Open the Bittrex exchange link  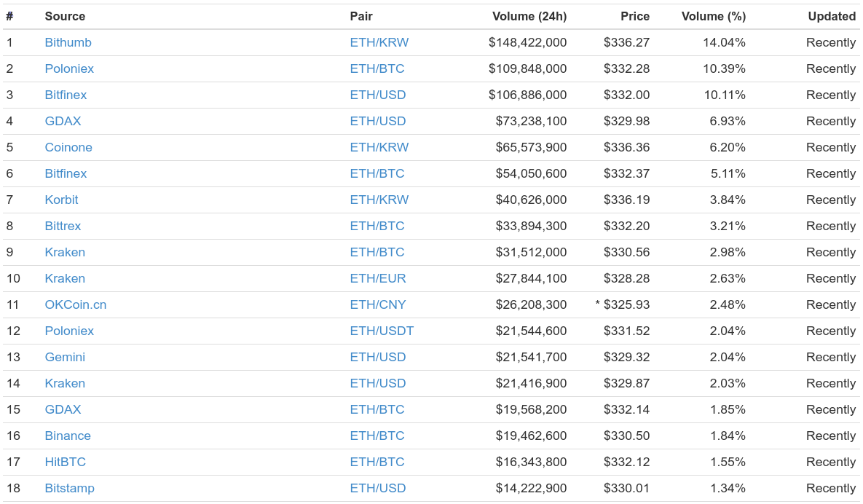pyautogui.click(x=63, y=226)
